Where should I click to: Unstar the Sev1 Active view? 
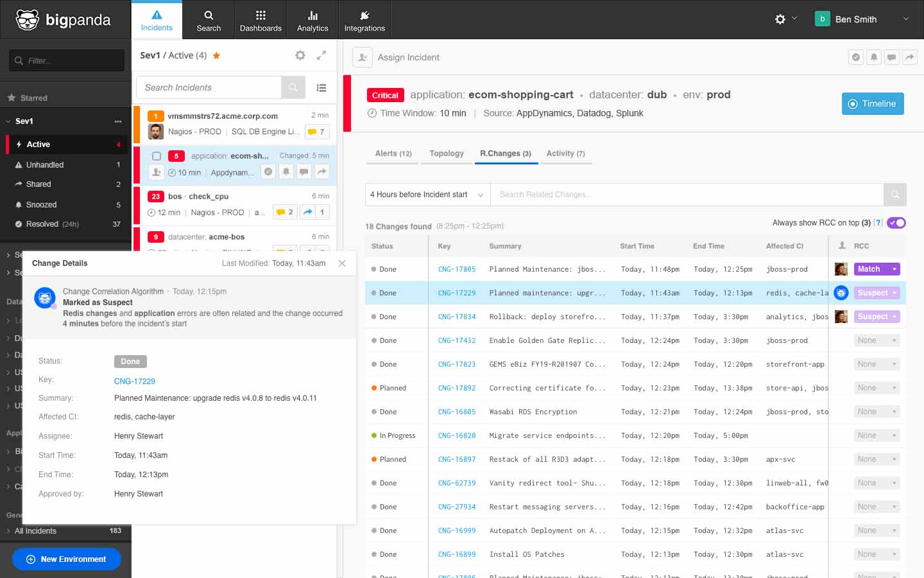tap(216, 56)
